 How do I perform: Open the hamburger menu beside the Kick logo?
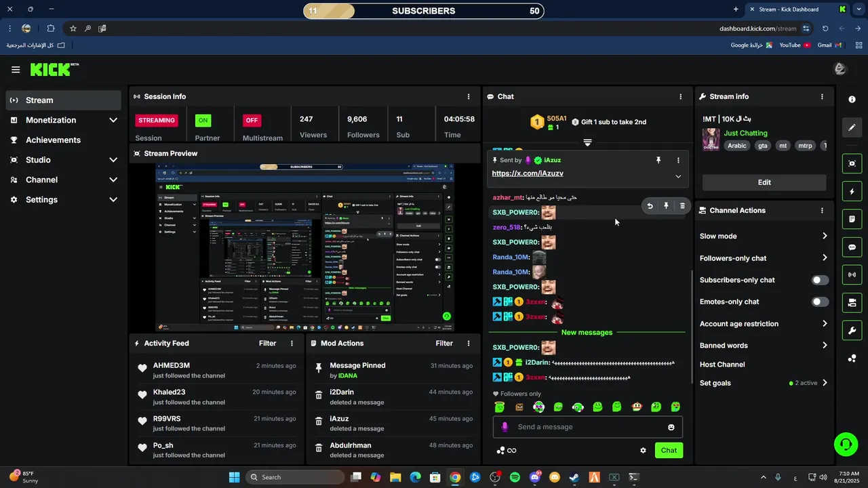(16, 70)
